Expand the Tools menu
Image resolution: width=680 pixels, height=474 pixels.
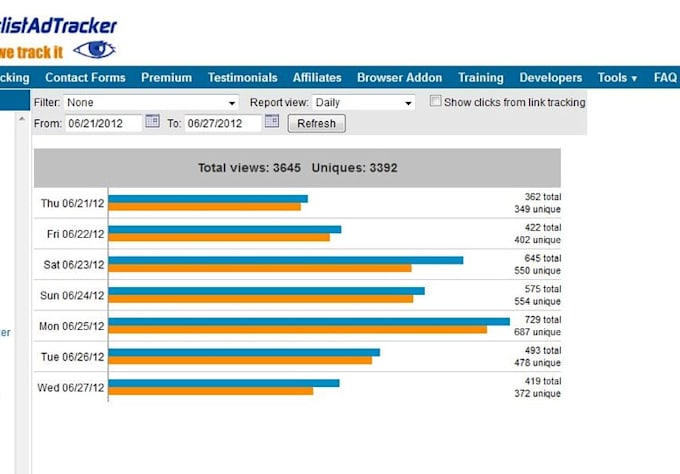tap(617, 78)
